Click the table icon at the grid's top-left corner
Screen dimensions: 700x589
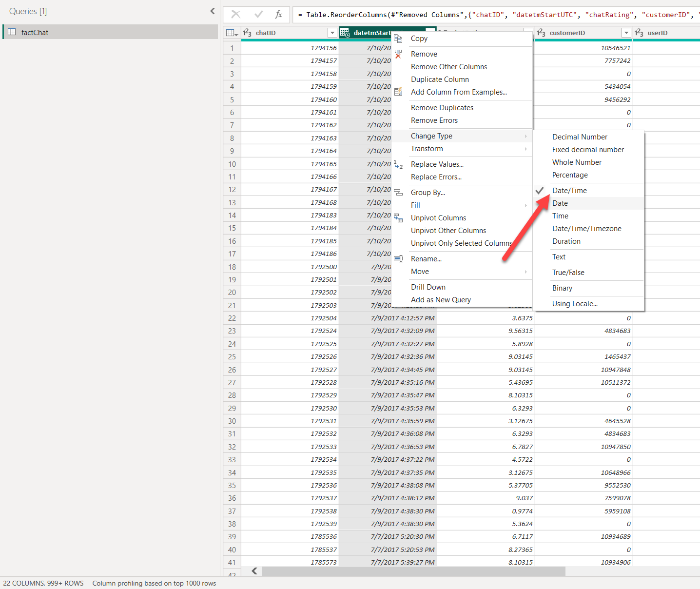point(231,32)
